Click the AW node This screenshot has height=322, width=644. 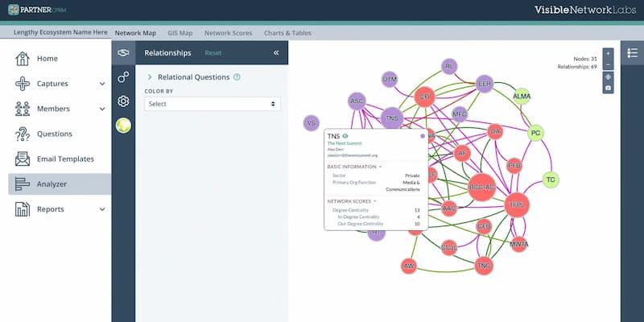click(x=409, y=266)
